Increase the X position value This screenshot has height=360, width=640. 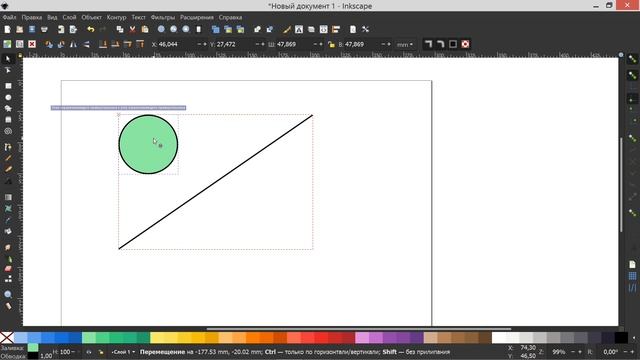[x=205, y=44]
